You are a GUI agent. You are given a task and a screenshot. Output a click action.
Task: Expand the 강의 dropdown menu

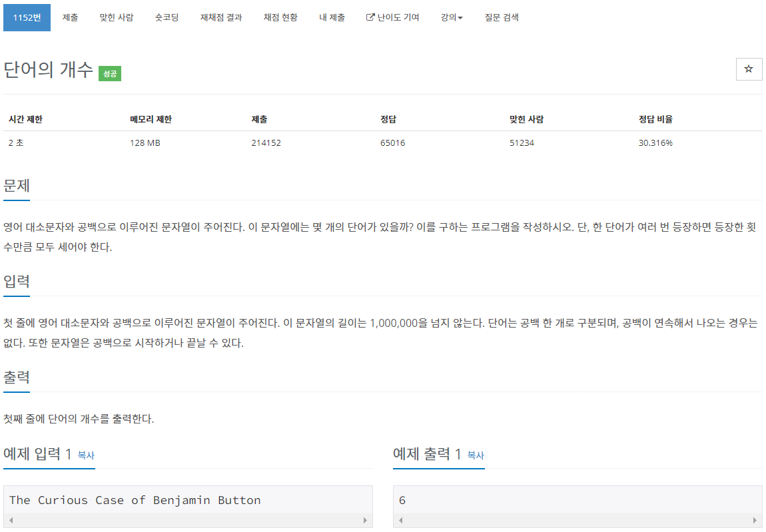point(451,17)
